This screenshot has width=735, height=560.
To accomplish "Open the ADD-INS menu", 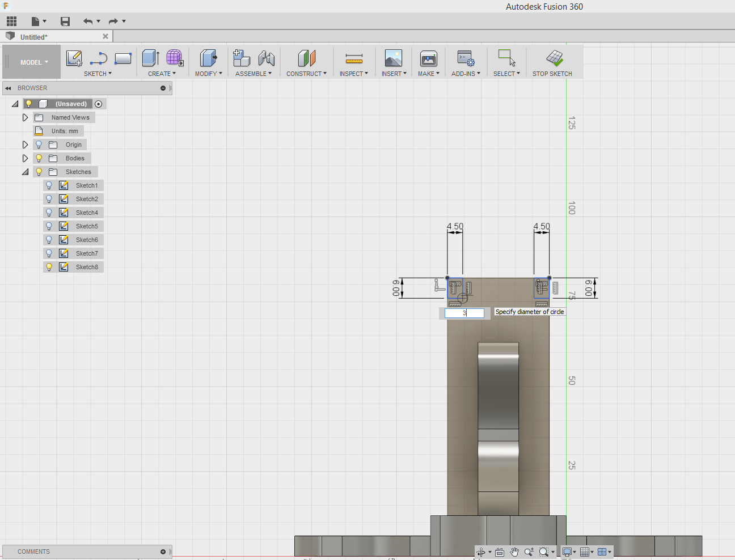I will click(466, 74).
